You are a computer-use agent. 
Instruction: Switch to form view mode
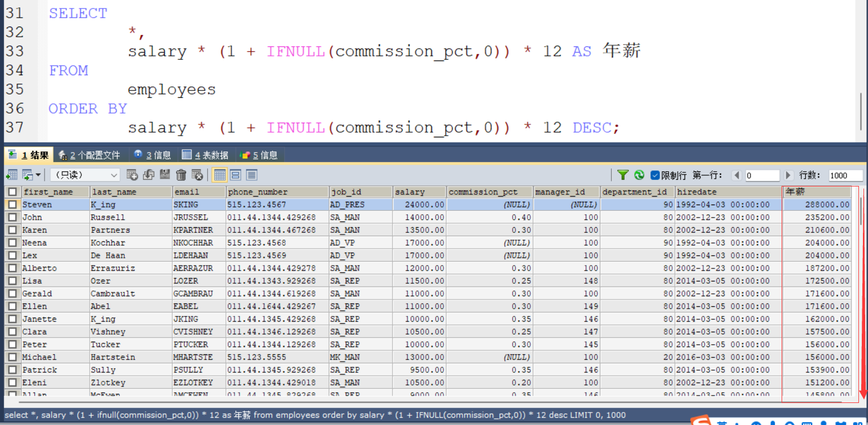235,175
